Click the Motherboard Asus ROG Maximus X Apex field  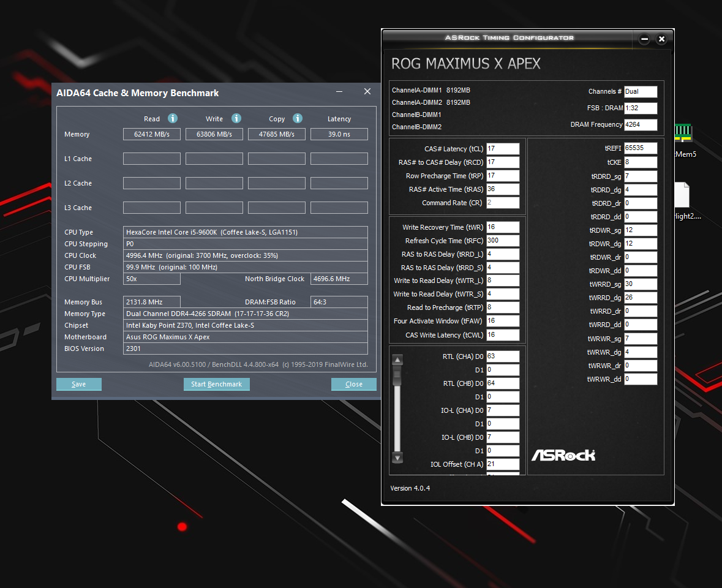(246, 337)
